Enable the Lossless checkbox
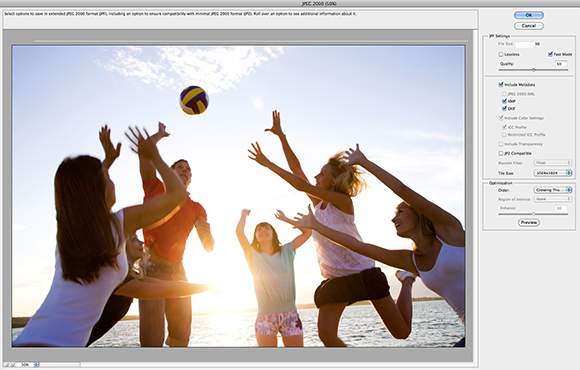 500,54
